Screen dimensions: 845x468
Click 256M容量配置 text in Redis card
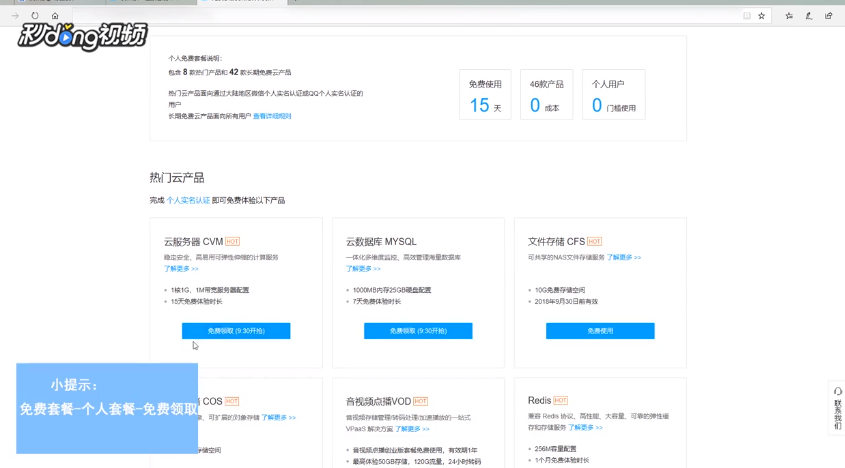point(556,449)
